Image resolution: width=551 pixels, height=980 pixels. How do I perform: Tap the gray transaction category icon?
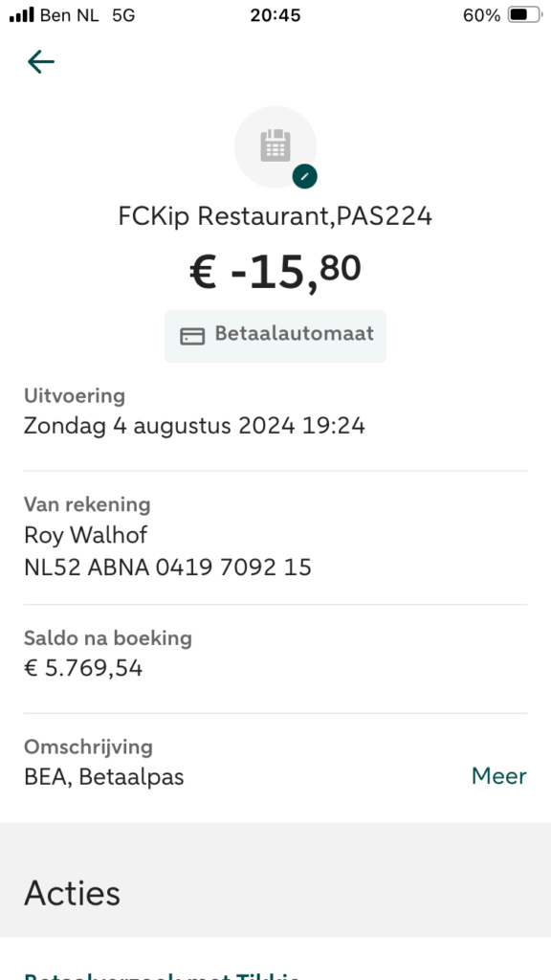275,146
